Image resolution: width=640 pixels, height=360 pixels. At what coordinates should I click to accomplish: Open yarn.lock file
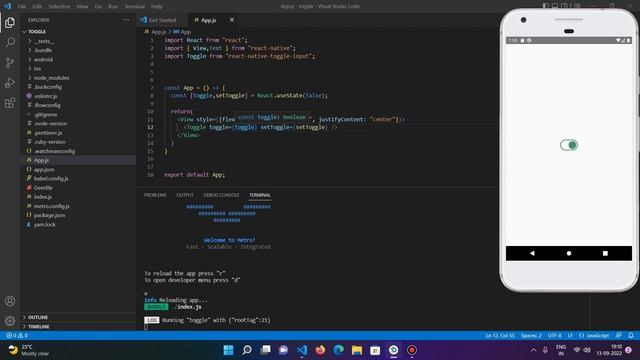44,224
